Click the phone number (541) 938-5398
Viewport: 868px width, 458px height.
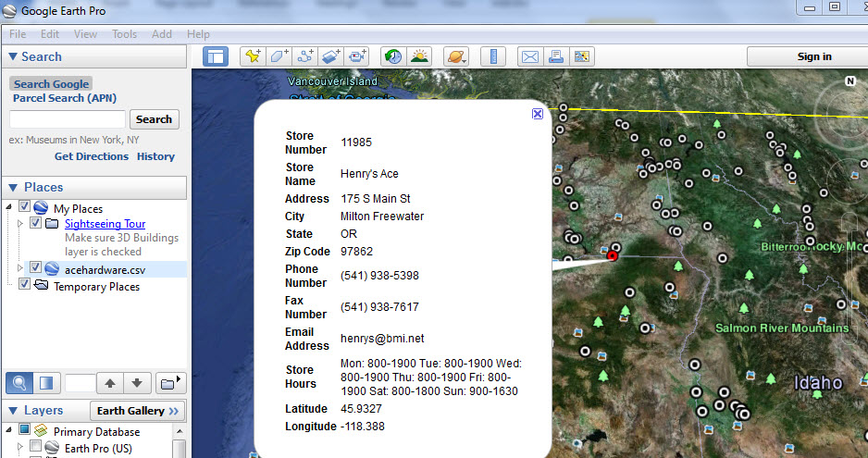[x=379, y=276]
